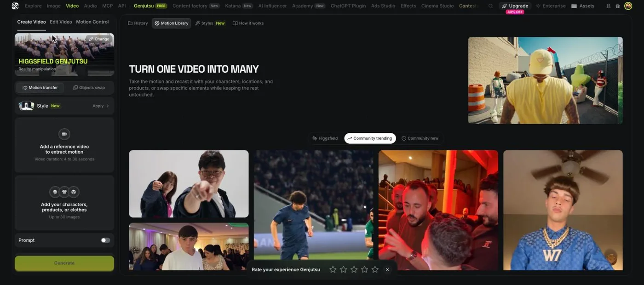Switch to the Create Video tab
Viewport: 644px width, 285px height.
(x=31, y=22)
